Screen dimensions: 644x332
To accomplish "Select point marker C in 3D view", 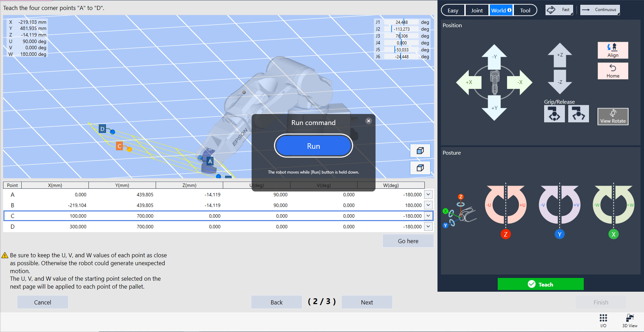I will click(119, 146).
